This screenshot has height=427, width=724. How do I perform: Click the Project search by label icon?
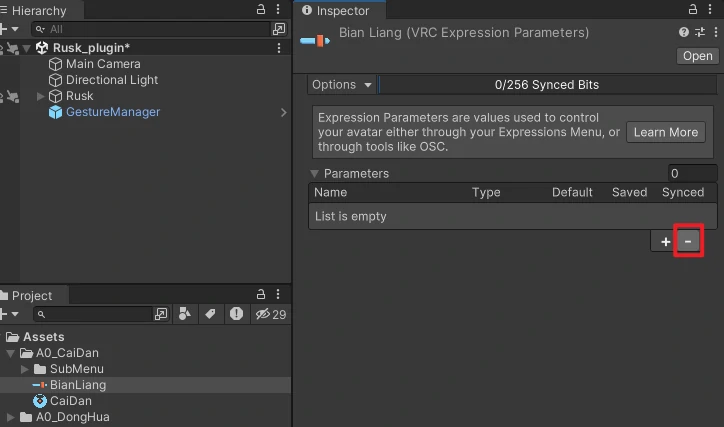point(210,314)
